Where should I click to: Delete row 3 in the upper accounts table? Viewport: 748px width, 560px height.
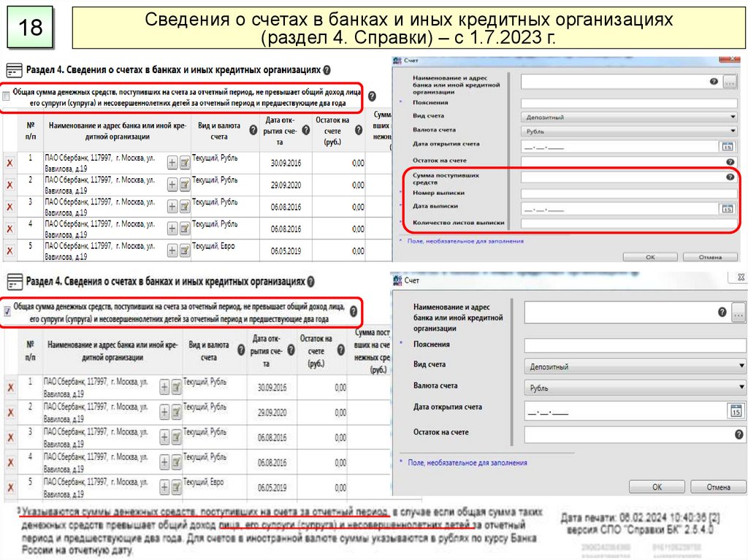pos(9,207)
